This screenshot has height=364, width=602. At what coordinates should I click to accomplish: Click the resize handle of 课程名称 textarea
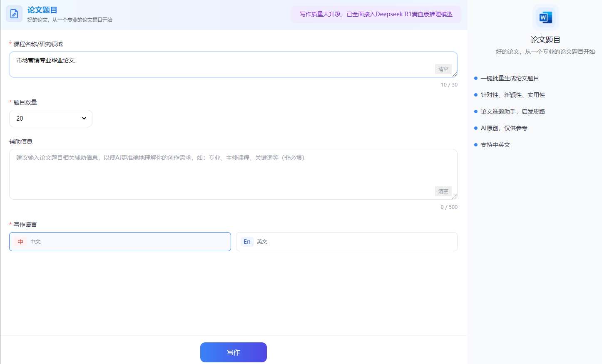[x=455, y=74]
